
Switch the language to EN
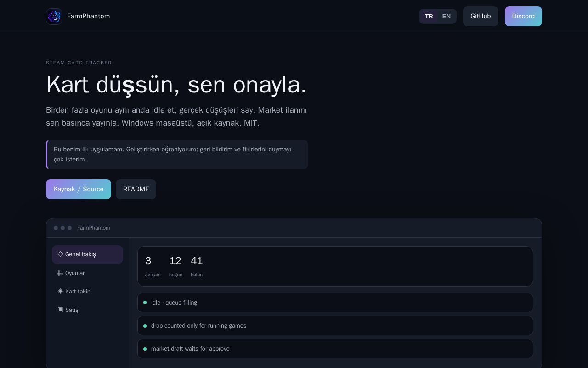click(x=446, y=17)
